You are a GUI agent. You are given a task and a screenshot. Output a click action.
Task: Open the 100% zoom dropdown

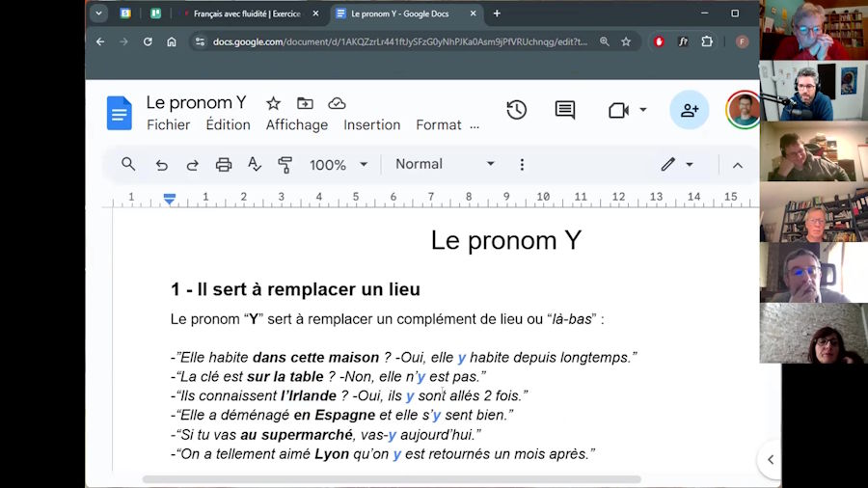point(338,165)
